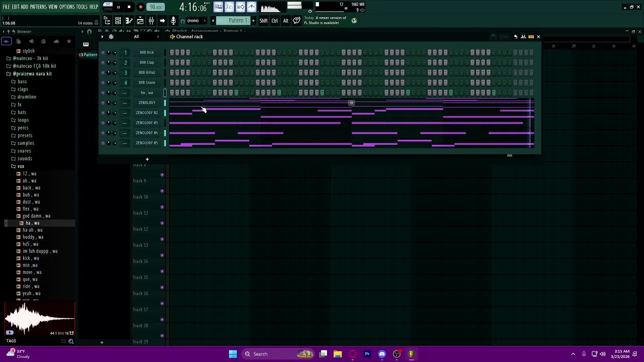
Task: Click the Alt modifier button
Action: coord(285,21)
